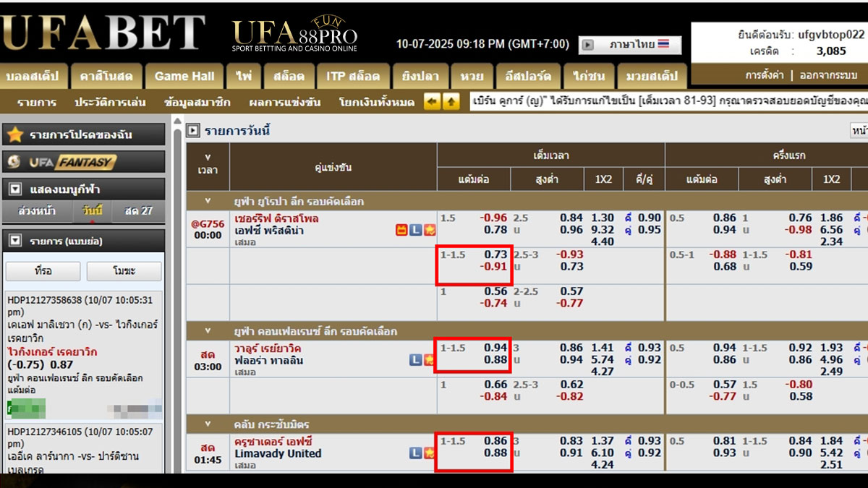Click team name ฟลอร่า ทาลลิน

pyautogui.click(x=269, y=360)
